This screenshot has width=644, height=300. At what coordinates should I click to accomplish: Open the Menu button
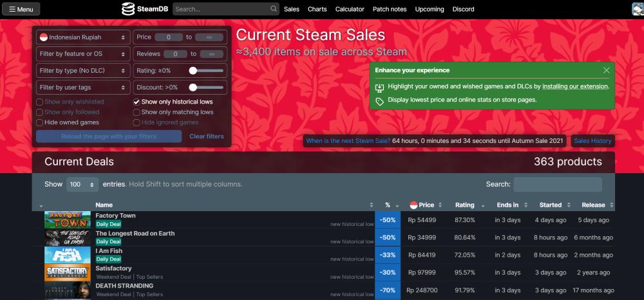[21, 9]
